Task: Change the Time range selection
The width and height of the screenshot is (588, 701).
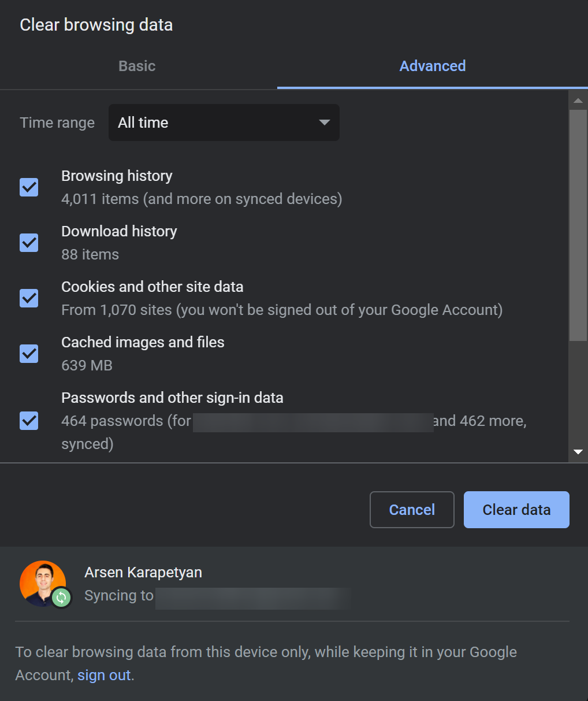Action: (224, 123)
